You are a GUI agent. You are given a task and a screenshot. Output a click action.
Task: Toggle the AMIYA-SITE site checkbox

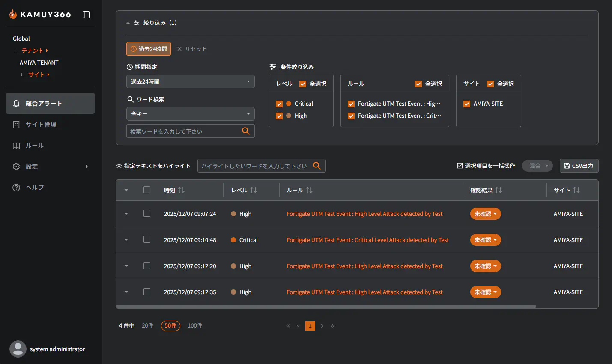(x=467, y=104)
